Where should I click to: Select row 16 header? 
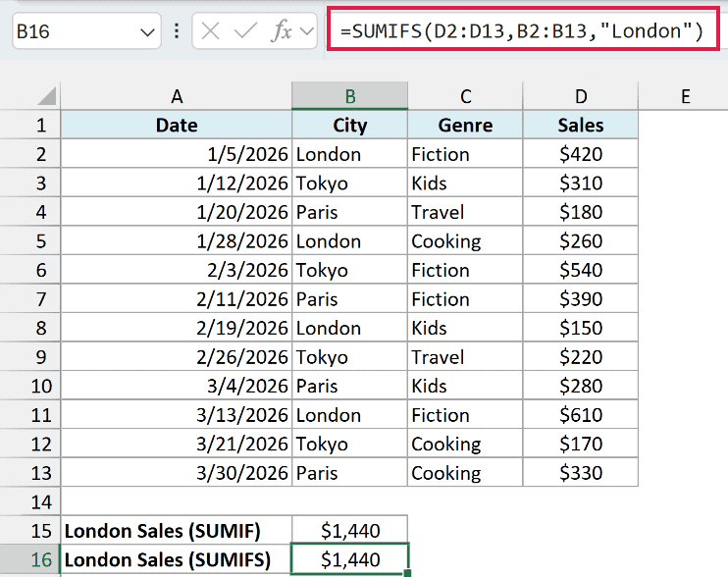tap(30, 559)
